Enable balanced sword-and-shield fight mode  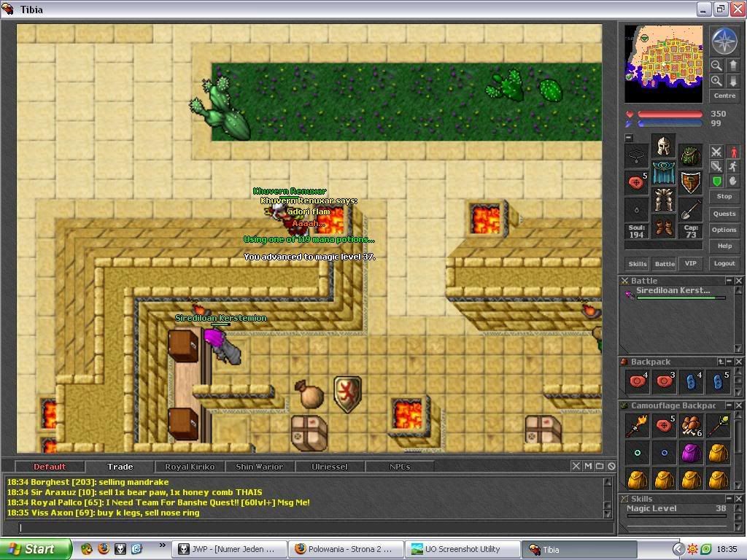point(716,166)
